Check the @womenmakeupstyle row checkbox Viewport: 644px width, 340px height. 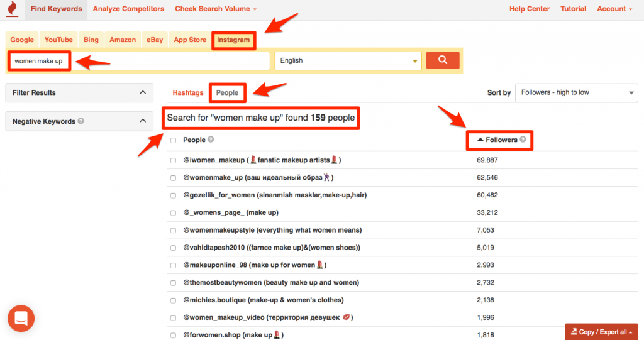tap(174, 231)
